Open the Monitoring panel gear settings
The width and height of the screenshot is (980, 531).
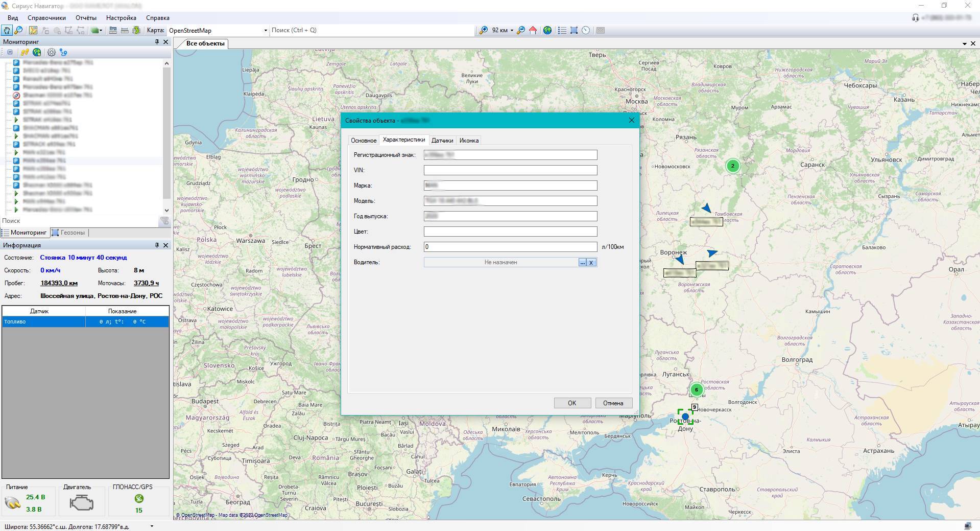(52, 52)
